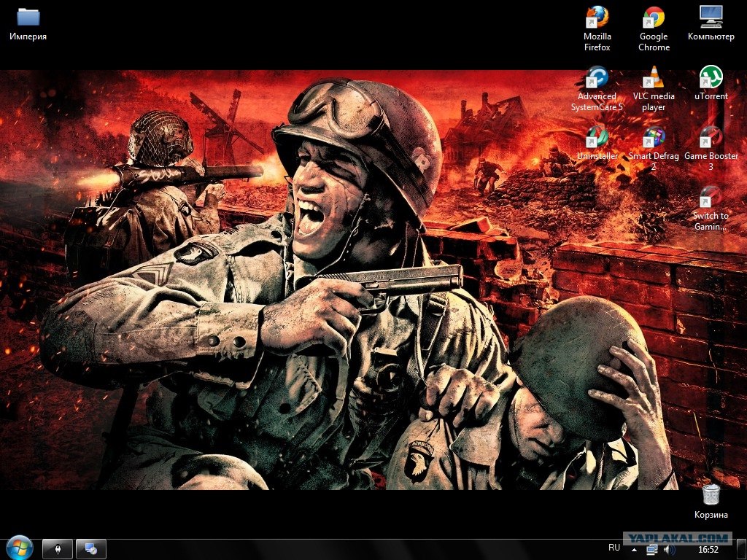
Task: Show hidden tray icons arrow
Action: tap(634, 550)
